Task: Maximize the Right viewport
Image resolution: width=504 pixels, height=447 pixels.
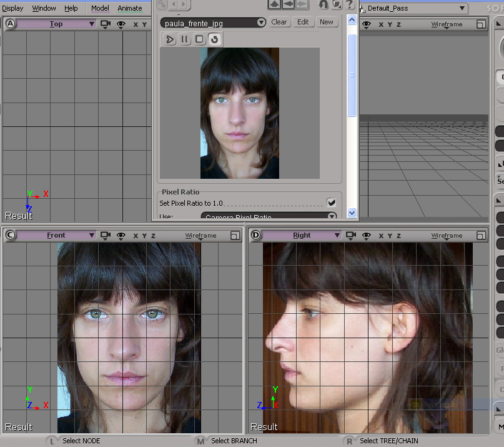Action: tap(481, 236)
